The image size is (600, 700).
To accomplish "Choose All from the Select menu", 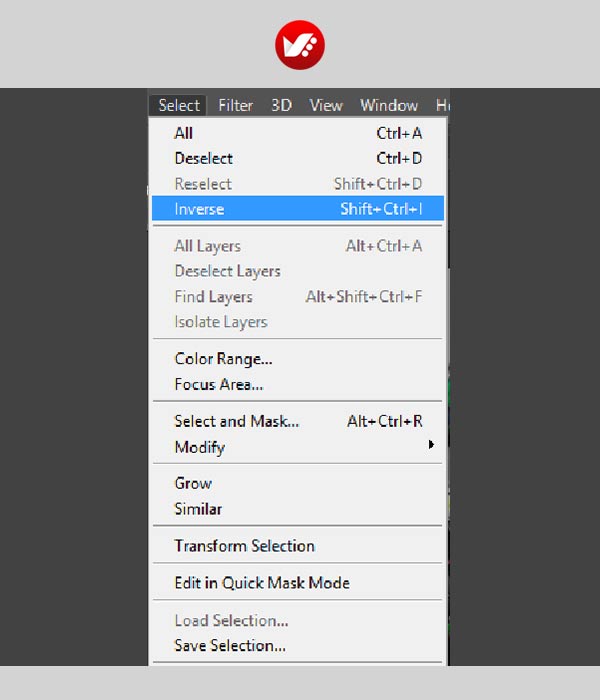I will click(298, 133).
